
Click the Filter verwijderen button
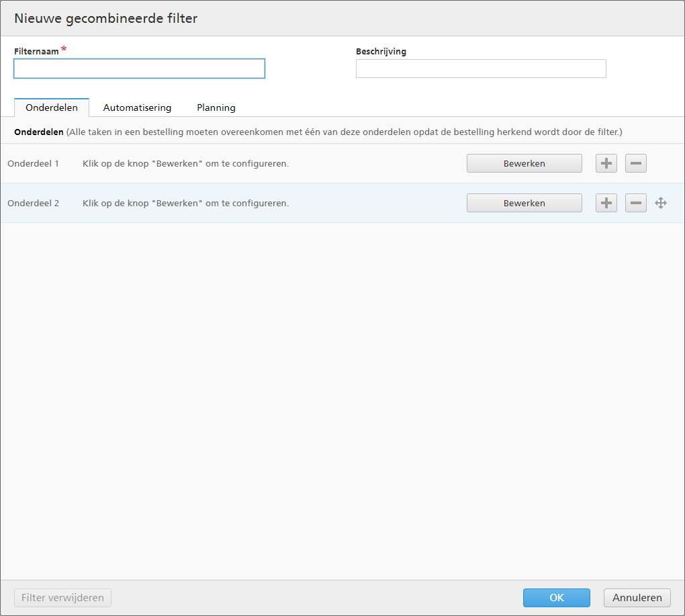pyautogui.click(x=62, y=598)
